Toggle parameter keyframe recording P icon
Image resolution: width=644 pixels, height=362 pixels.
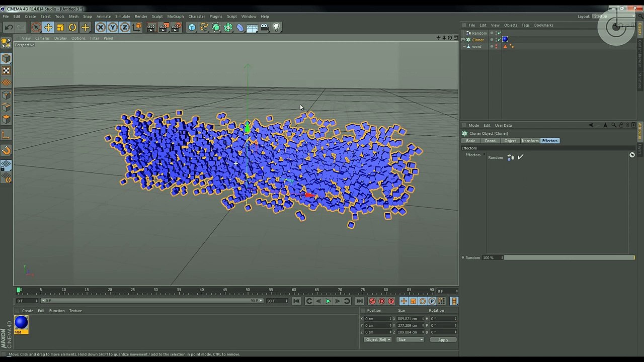coord(432,301)
